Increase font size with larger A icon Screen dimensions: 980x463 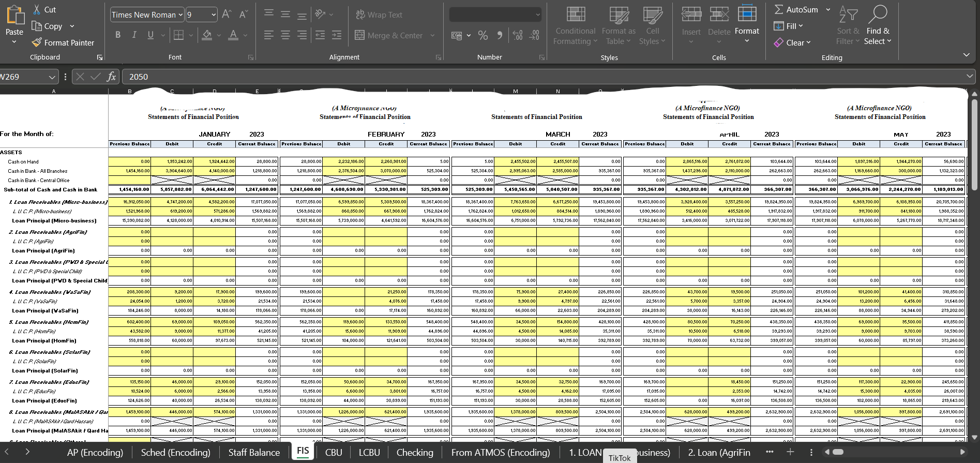[227, 14]
